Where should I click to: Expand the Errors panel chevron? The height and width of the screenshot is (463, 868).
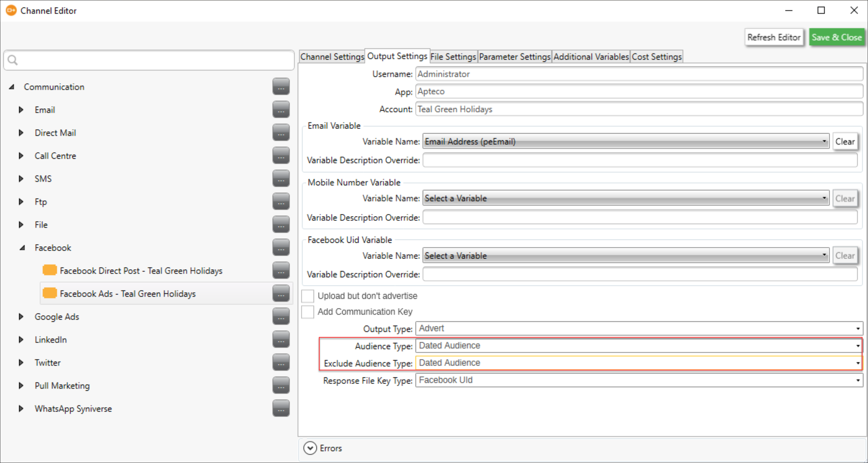click(x=310, y=448)
